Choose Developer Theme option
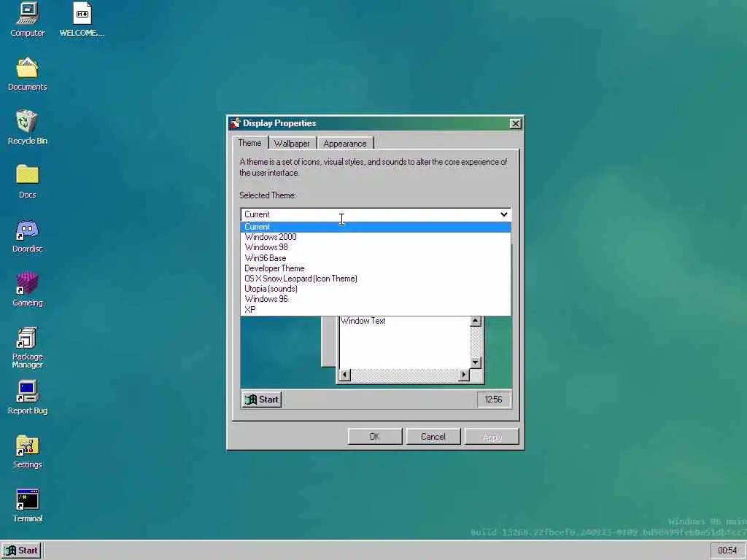The height and width of the screenshot is (560, 747). [x=376, y=268]
